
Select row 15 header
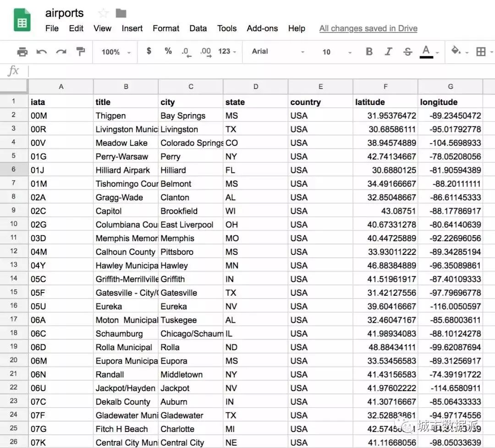(14, 292)
